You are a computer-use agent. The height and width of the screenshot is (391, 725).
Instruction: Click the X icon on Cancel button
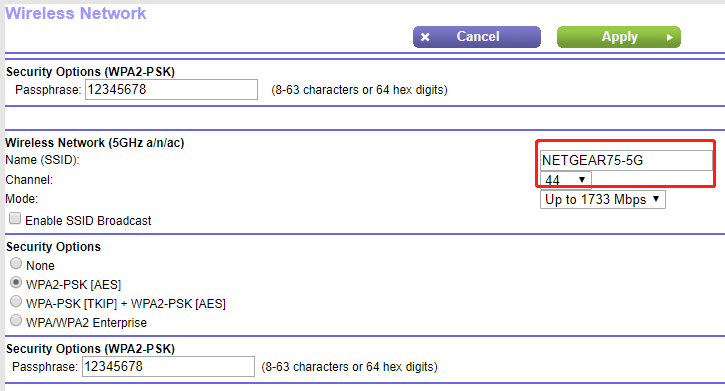pos(425,37)
